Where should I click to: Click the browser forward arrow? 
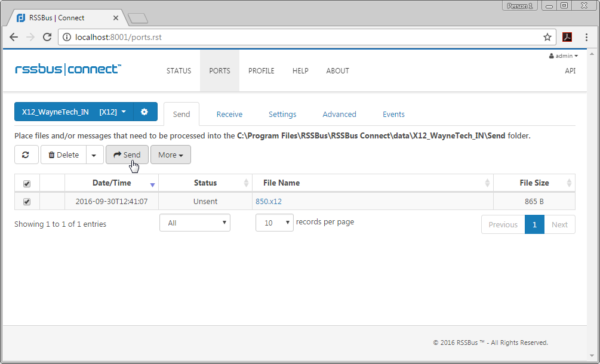point(30,37)
